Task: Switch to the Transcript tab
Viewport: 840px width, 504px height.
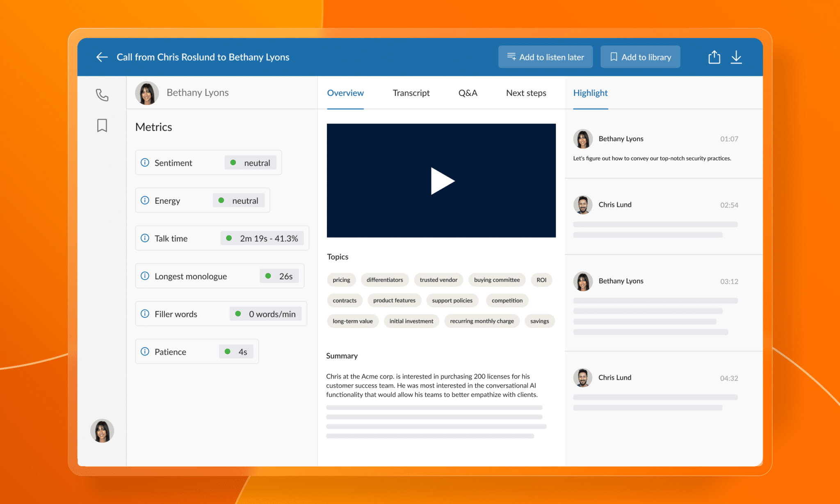Action: [411, 92]
